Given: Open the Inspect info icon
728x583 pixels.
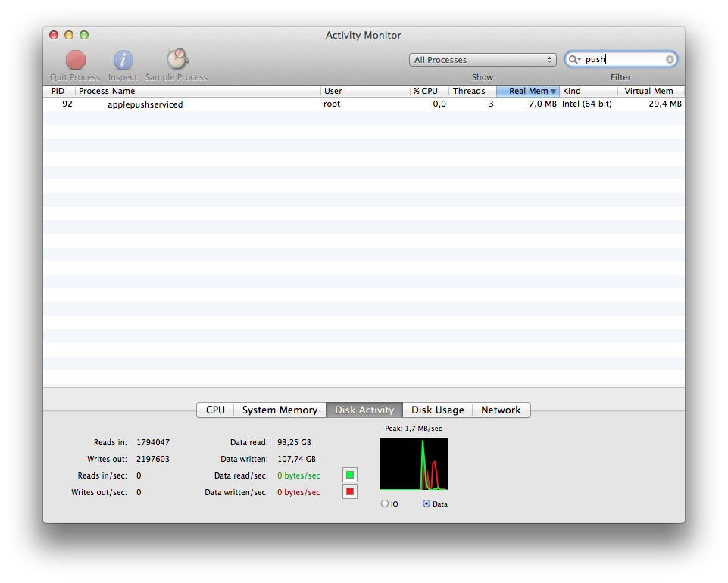Looking at the screenshot, I should pos(123,60).
